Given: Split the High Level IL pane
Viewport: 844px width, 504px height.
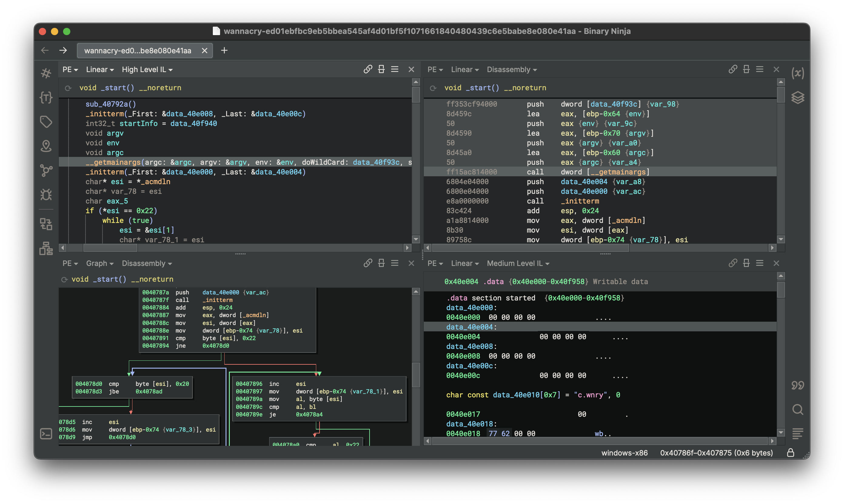Looking at the screenshot, I should pos(381,69).
